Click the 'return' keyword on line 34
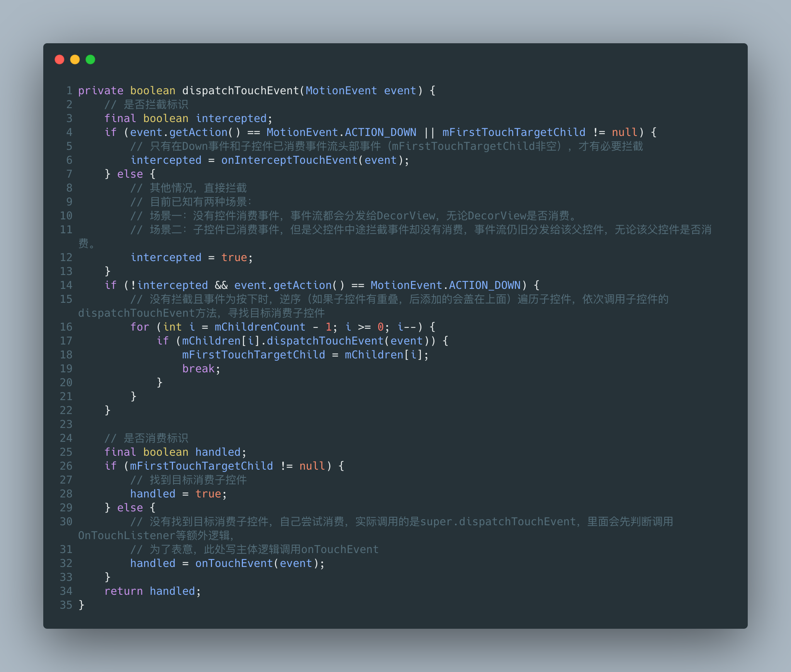The image size is (791, 672). coord(123,591)
